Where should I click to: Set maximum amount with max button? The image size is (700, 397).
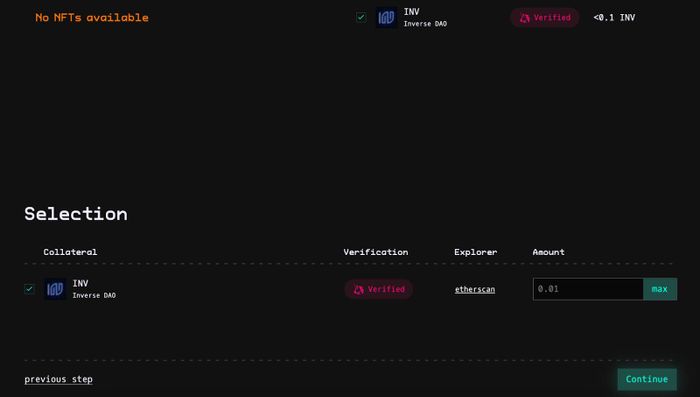[x=660, y=289]
